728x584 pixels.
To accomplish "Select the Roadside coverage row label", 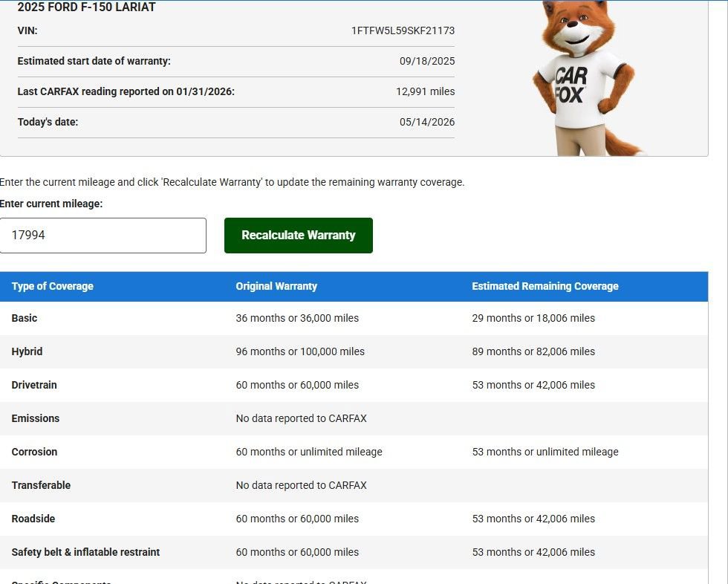I will (x=33, y=519).
